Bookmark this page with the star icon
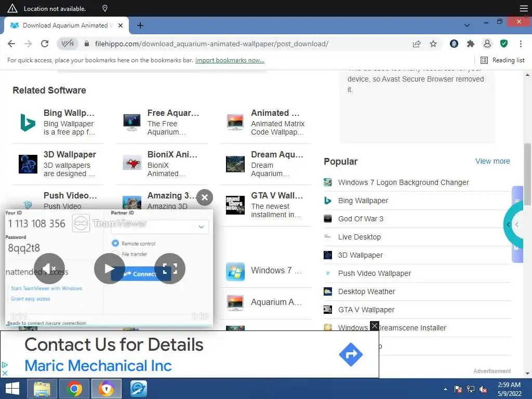This screenshot has width=532, height=399. point(433,44)
